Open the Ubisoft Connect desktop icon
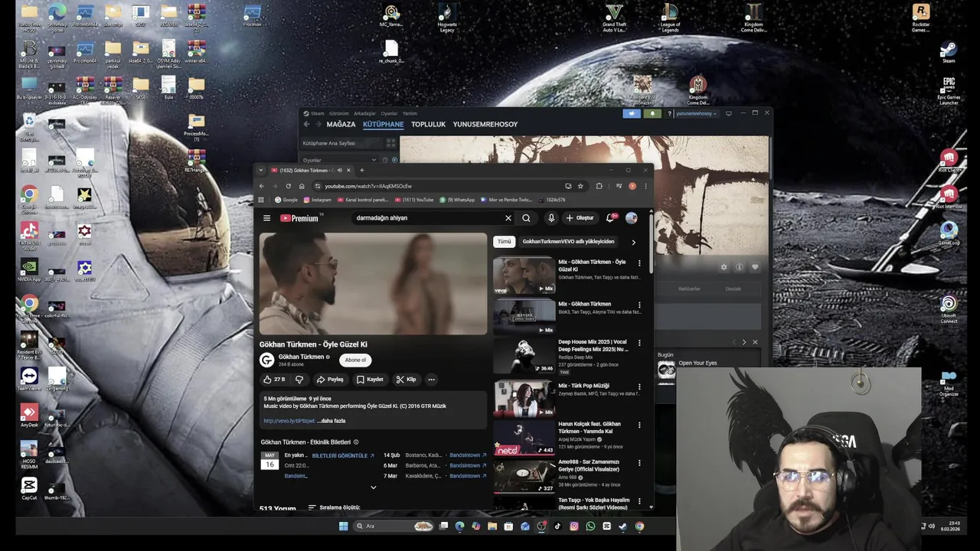The width and height of the screenshot is (980, 551). coord(949,309)
